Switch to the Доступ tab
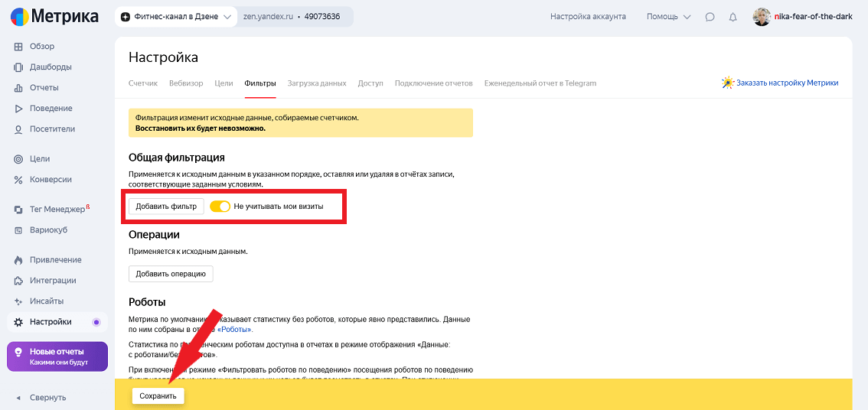Viewport: 868px width, 410px height. (x=370, y=83)
